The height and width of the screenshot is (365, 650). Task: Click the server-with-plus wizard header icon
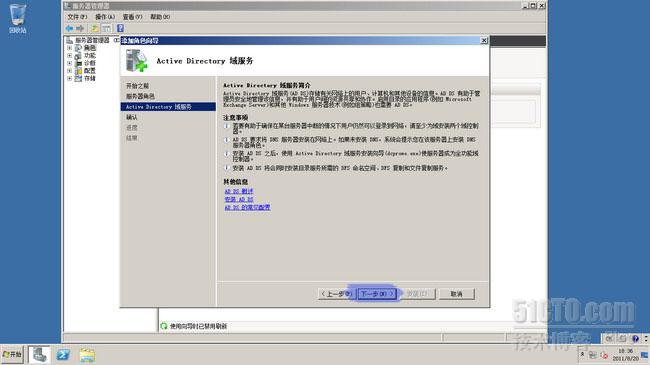point(136,61)
